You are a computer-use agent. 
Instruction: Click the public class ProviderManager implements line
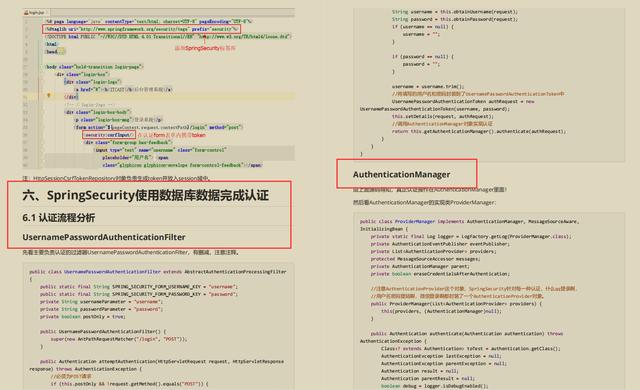point(469,221)
